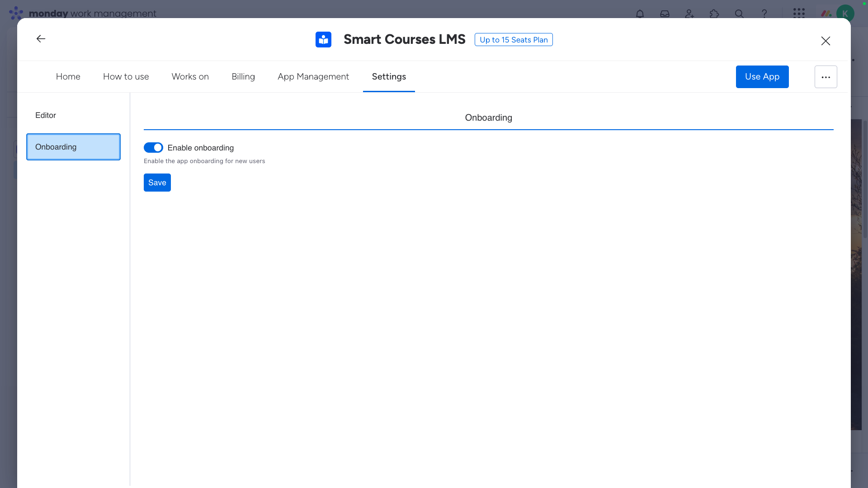Click the Use App button
Screen dimensions: 868x488
762,77
